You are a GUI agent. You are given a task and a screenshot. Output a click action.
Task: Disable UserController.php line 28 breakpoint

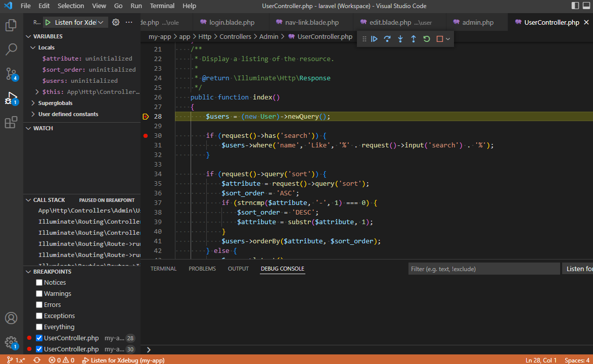click(39, 338)
